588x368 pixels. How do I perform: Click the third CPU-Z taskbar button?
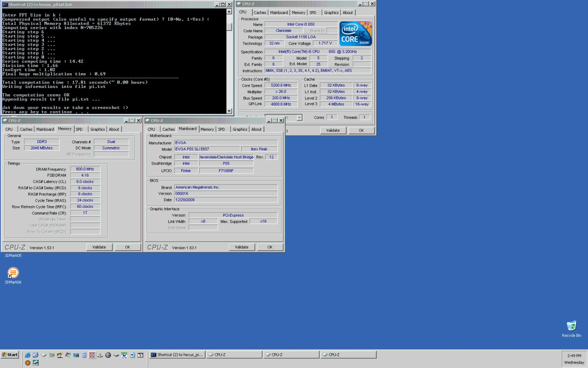tap(348, 355)
